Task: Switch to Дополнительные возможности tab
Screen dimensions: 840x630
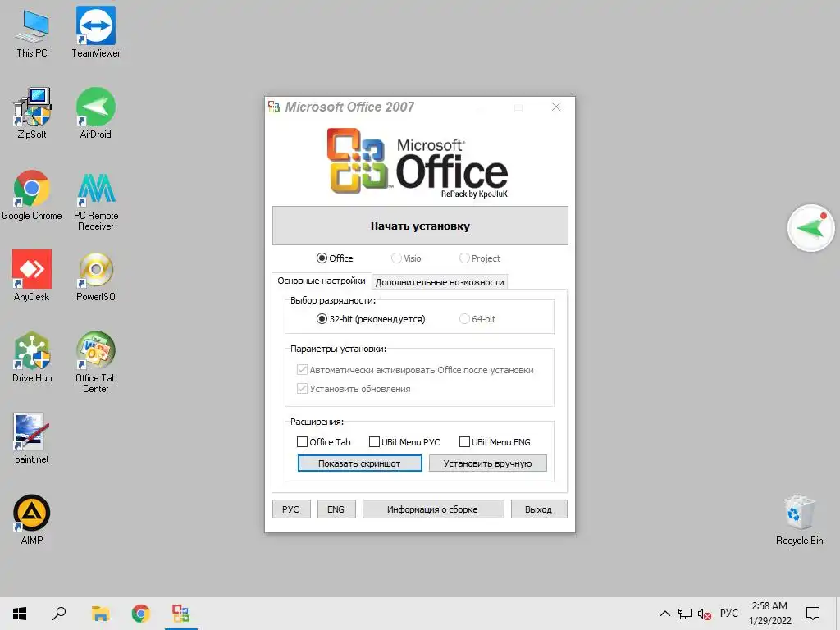Action: [440, 282]
